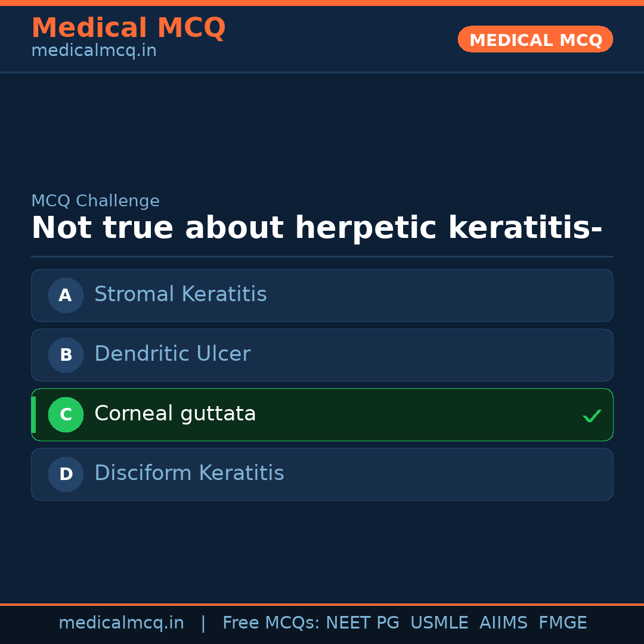Click the orange MEDICAL MCQ badge
644x644 pixels.
[x=535, y=39]
